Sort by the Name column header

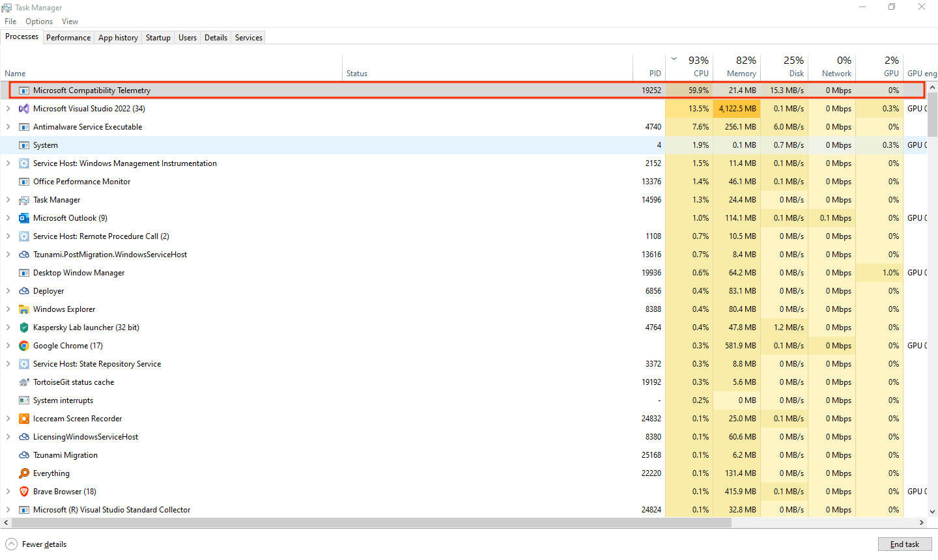172,67
